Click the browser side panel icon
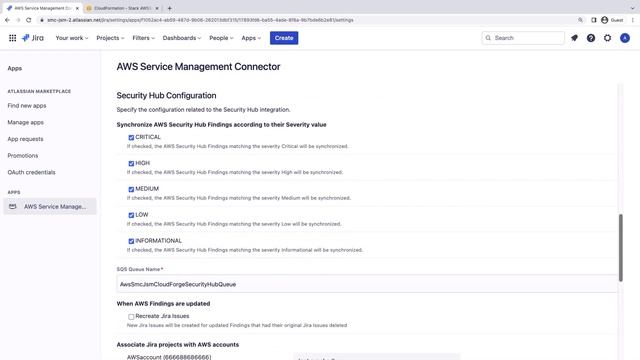This screenshot has height=360, width=640. [593, 20]
